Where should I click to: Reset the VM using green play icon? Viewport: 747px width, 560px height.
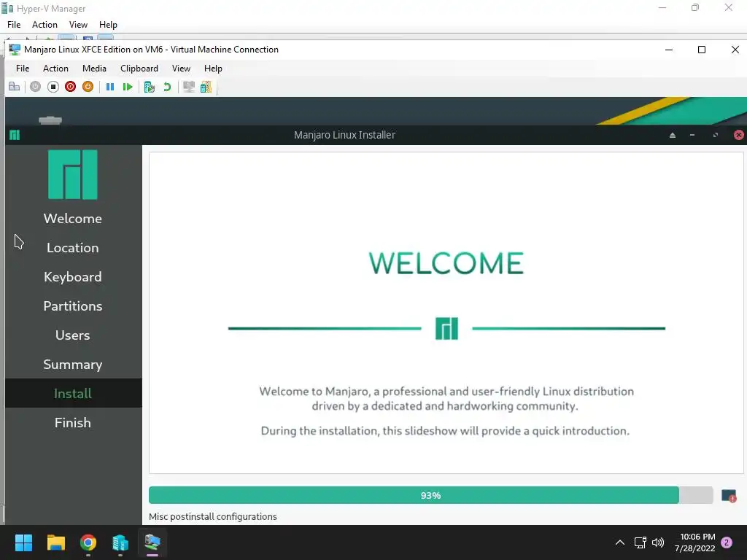coord(127,87)
